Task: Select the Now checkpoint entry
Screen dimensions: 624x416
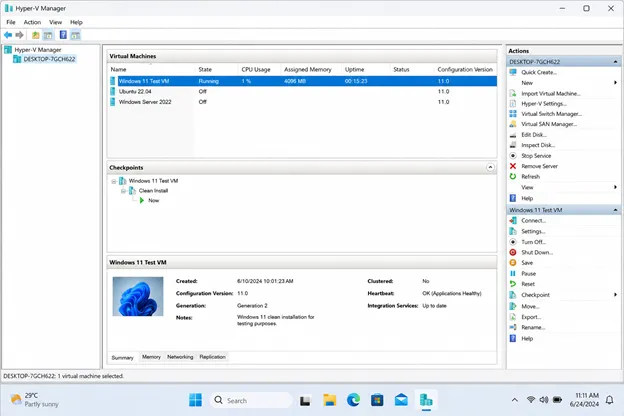Action: pyautogui.click(x=154, y=201)
